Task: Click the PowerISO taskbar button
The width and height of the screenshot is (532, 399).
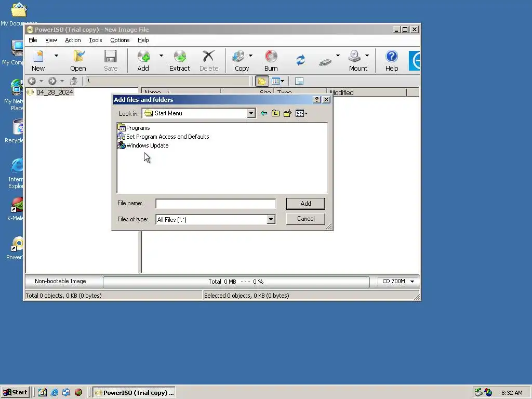Action: tap(134, 393)
